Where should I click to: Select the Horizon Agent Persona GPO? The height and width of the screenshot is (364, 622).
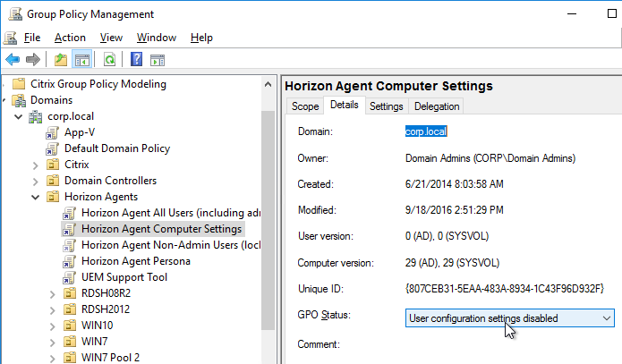pyautogui.click(x=136, y=261)
